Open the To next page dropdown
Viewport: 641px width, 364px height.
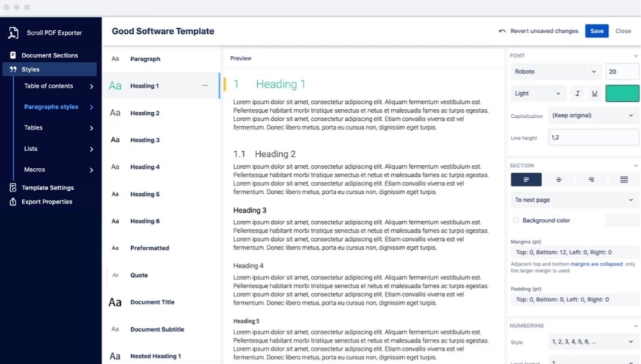point(575,200)
